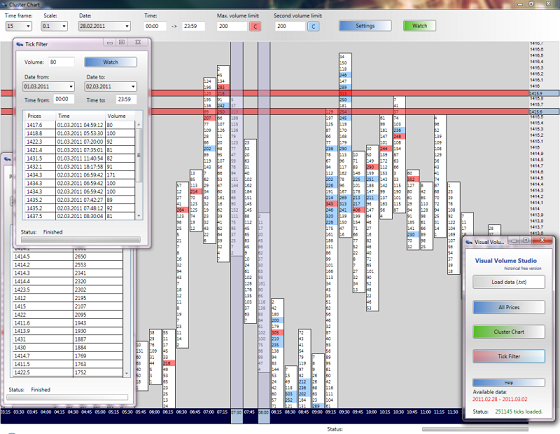The width and height of the screenshot is (560, 434).
Task: Click the Tick Filter button in the Studio panel
Action: point(509,356)
